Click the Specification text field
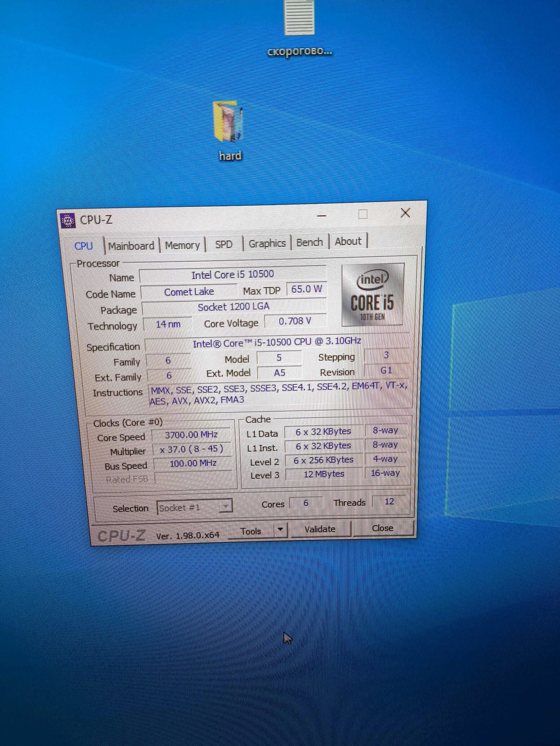560x746 pixels. [x=276, y=342]
